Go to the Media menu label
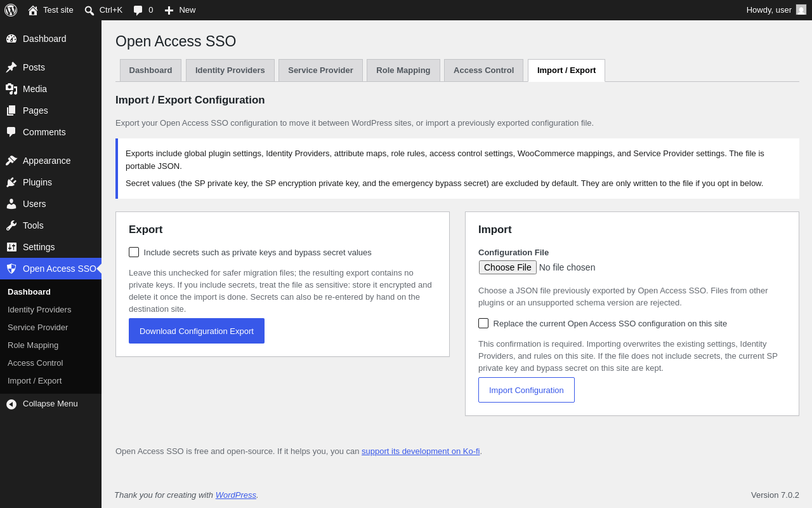 click(x=35, y=89)
